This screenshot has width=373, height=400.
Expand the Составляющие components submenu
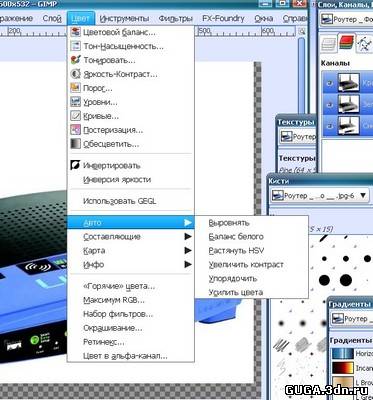[x=131, y=237]
